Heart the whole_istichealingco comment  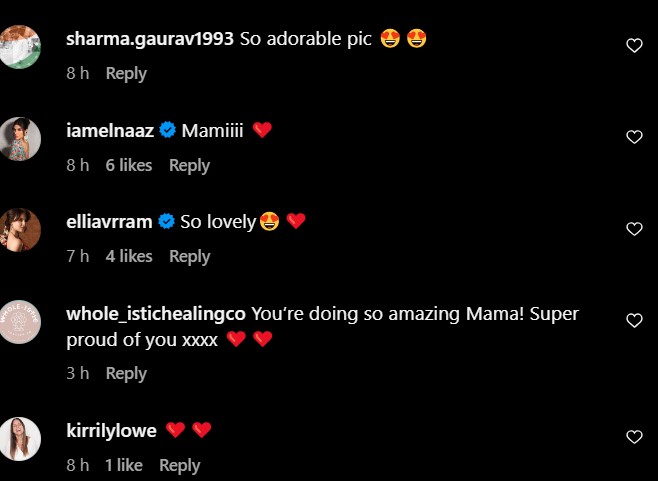tap(633, 321)
